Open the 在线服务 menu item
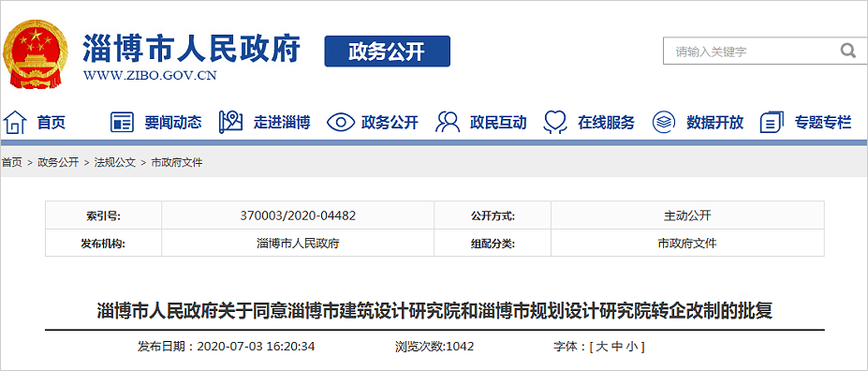Screen dimensions: 868x371 606,123
